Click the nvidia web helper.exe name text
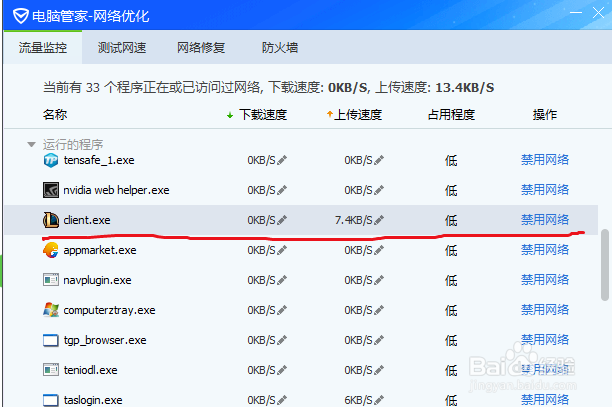Viewport: 612px width, 407px height. pyautogui.click(x=116, y=190)
